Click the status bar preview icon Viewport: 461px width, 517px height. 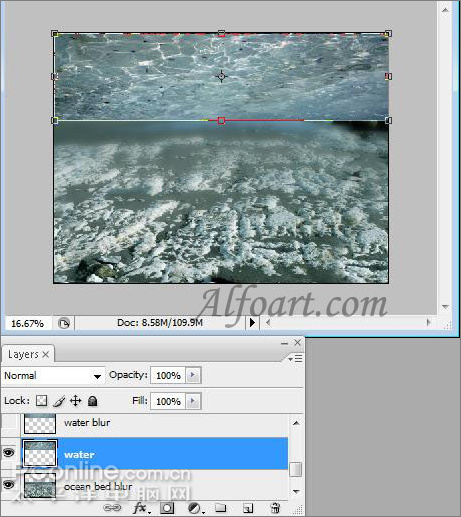[64, 323]
